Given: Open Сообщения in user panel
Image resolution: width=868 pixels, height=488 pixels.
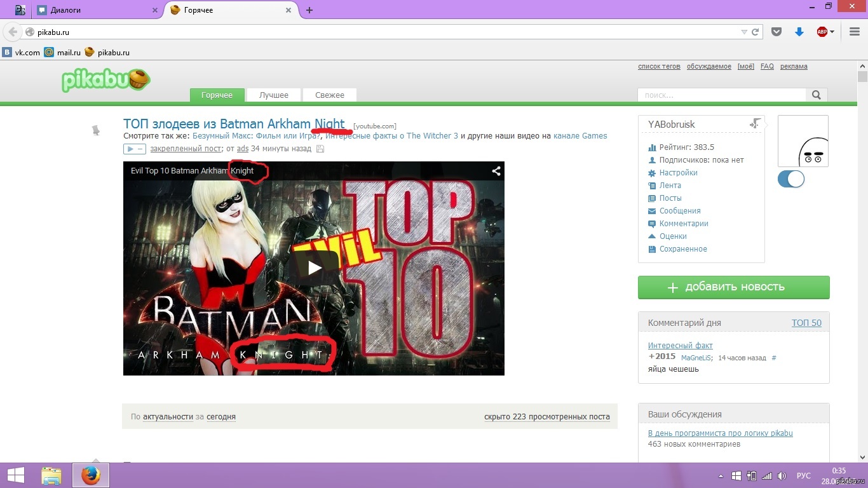Looking at the screenshot, I should pos(680,211).
